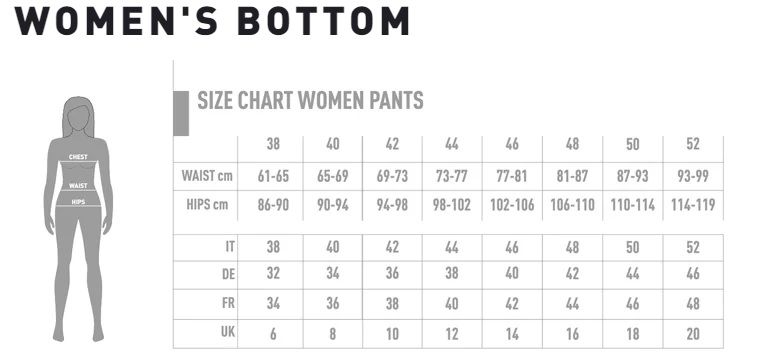Select the HIPS label on figure
The width and height of the screenshot is (770, 360).
78,202
